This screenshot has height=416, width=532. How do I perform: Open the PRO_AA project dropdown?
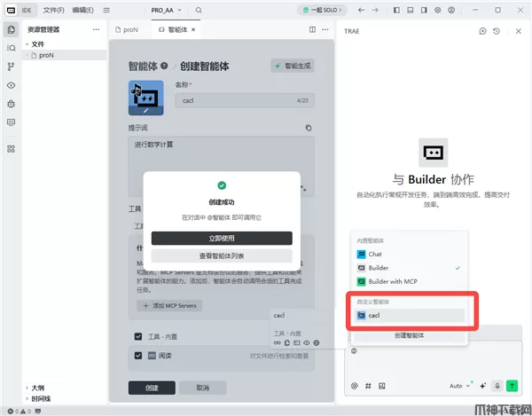click(x=167, y=10)
